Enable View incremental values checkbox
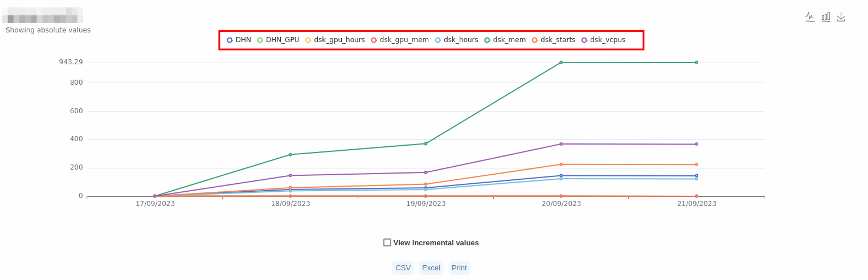The height and width of the screenshot is (280, 868). pyautogui.click(x=387, y=242)
